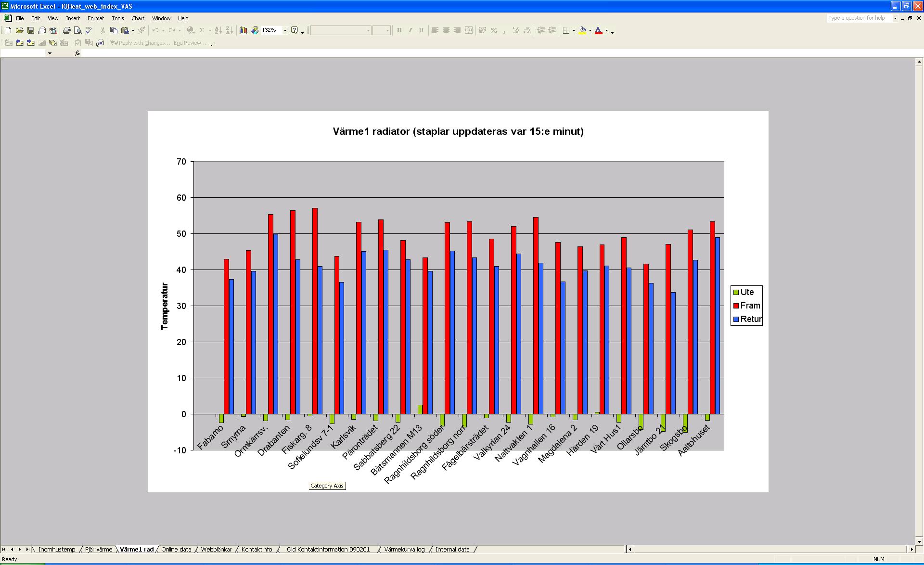
Task: Open the Print Preview tool
Action: pyautogui.click(x=78, y=30)
